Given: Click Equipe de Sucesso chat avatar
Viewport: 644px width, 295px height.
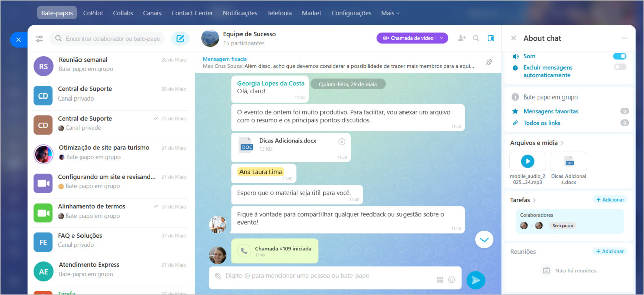Looking at the screenshot, I should [210, 38].
